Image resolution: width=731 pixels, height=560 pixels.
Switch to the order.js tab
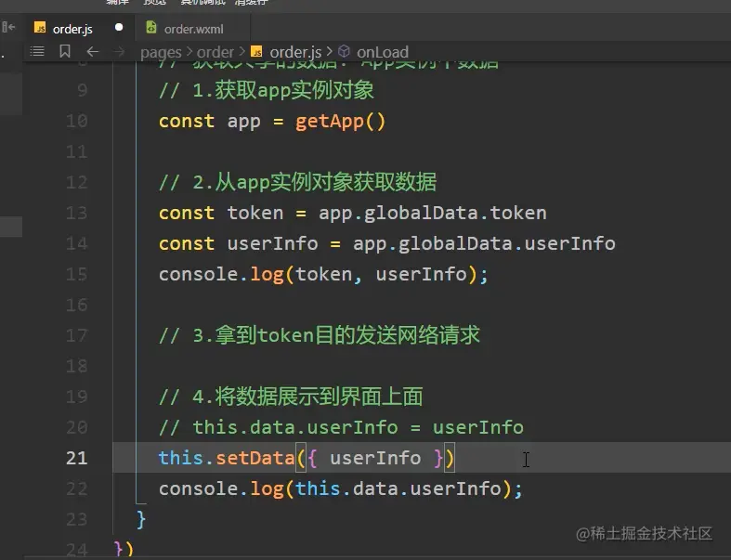[72, 29]
